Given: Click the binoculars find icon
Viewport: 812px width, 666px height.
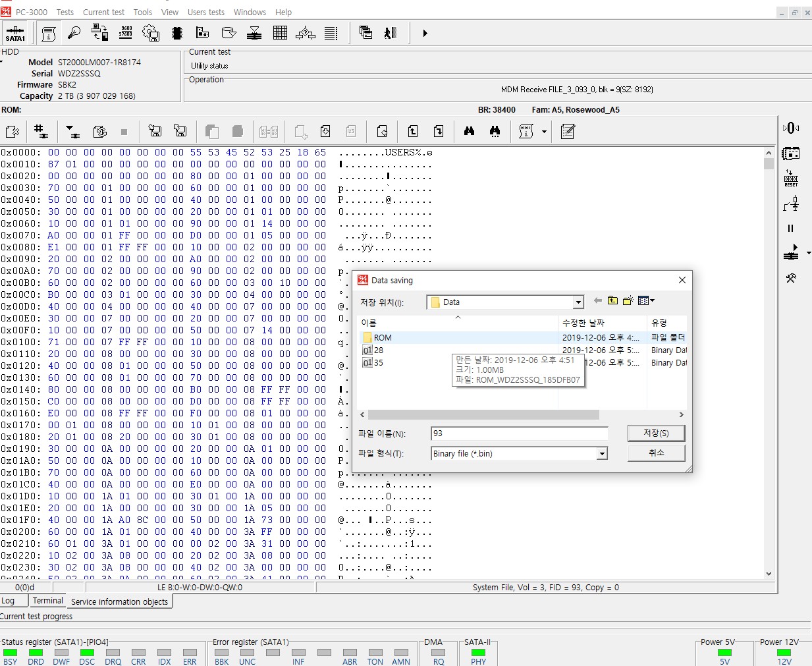Looking at the screenshot, I should pyautogui.click(x=469, y=131).
